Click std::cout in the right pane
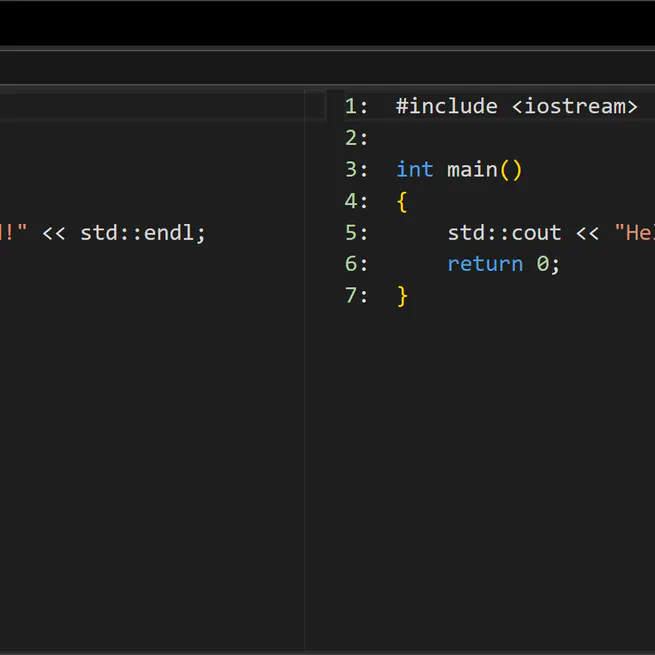The image size is (655, 655). point(504,233)
